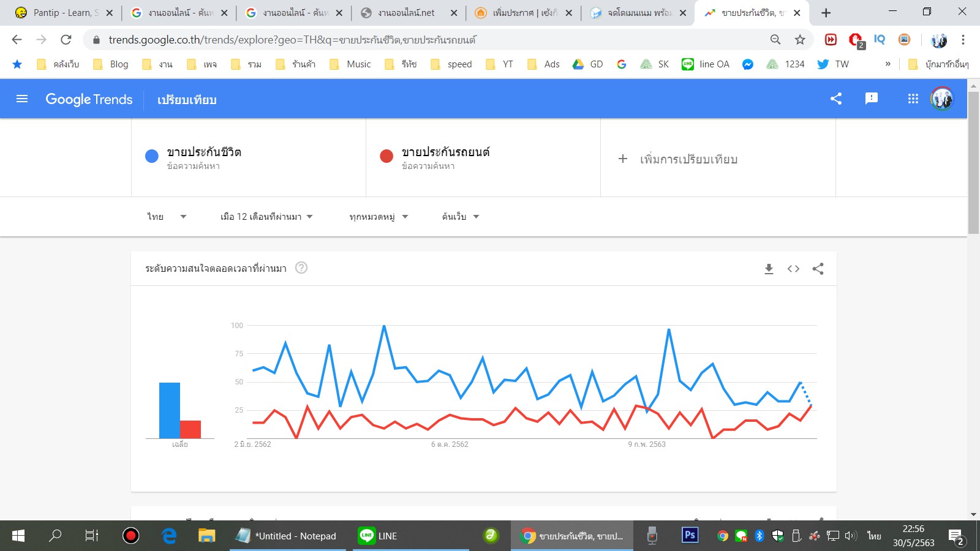Screen dimensions: 980x551
Task: Click the zoom magnifier icon in address bar
Action: [775, 40]
